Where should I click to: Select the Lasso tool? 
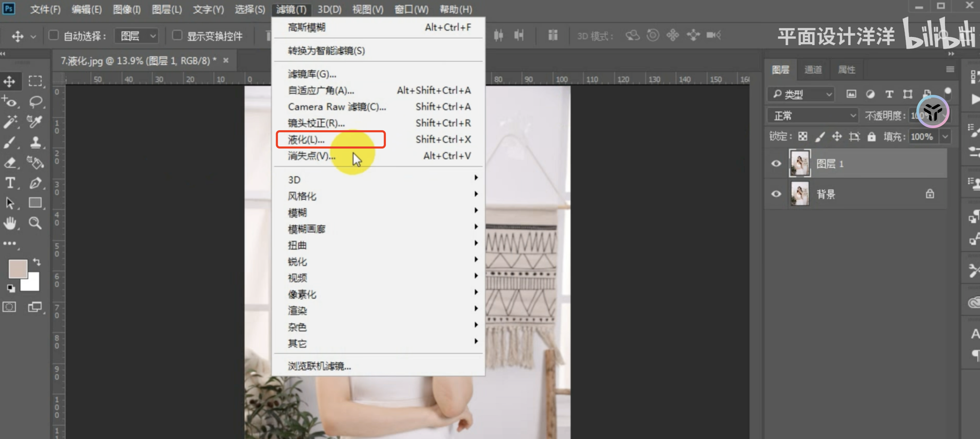pyautogui.click(x=35, y=101)
